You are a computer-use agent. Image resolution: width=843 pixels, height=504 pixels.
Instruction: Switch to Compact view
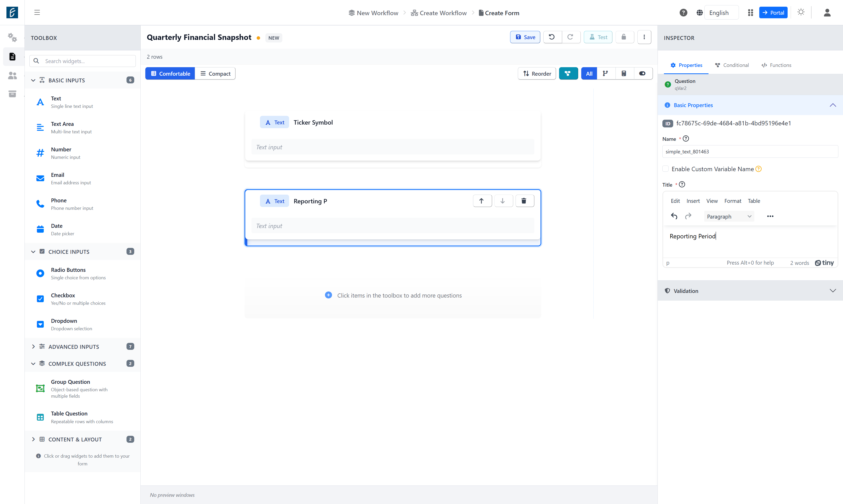215,73
